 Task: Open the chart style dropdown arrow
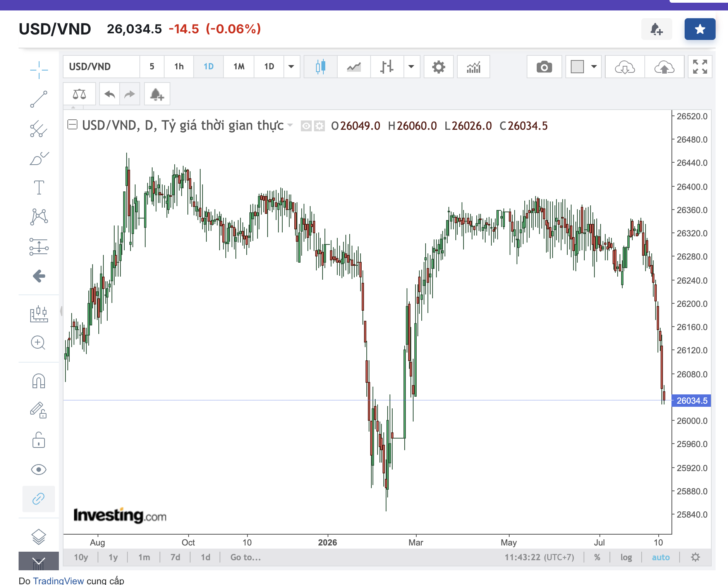click(x=411, y=67)
